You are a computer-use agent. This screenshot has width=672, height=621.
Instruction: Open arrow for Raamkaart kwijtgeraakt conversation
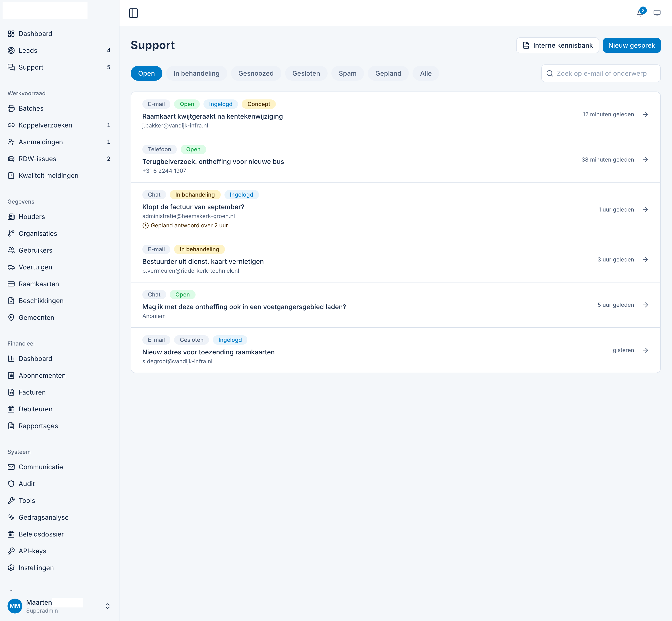(645, 114)
